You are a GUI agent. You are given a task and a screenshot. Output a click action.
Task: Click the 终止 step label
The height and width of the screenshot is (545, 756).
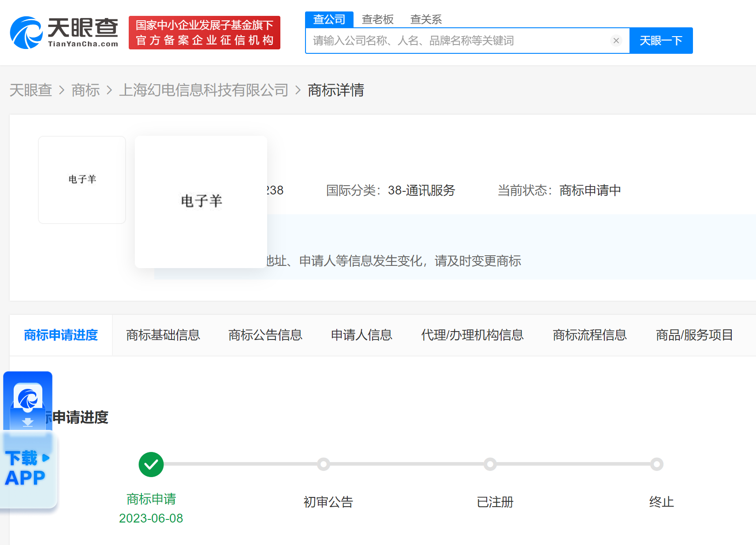pyautogui.click(x=662, y=502)
